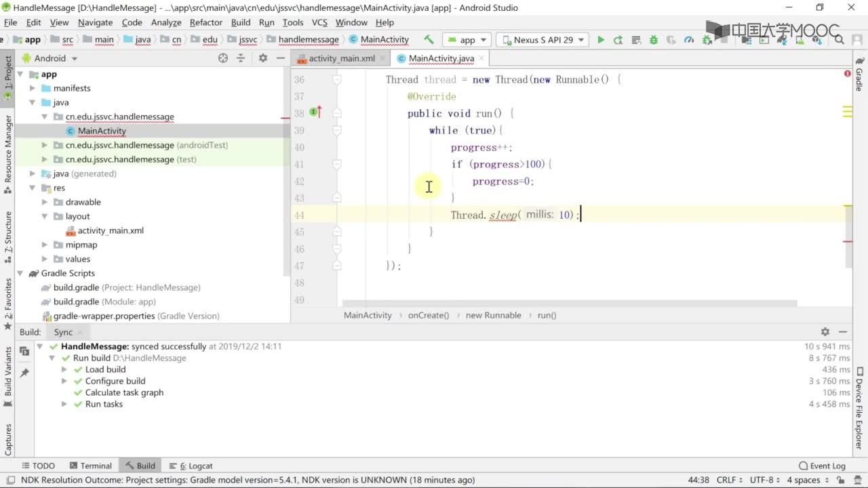Hide the Project panel with minus icon
The image size is (868, 488).
click(x=281, y=58)
